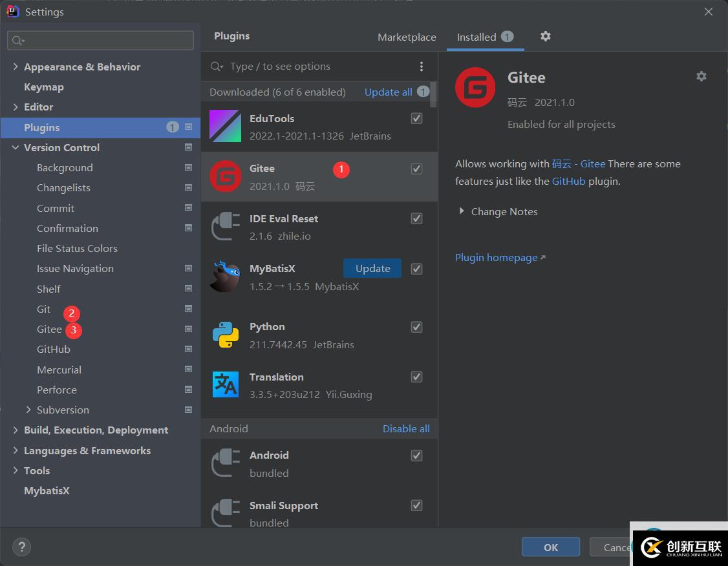Image resolution: width=728 pixels, height=566 pixels.
Task: Click the Translation plugin icon
Action: tap(225, 384)
